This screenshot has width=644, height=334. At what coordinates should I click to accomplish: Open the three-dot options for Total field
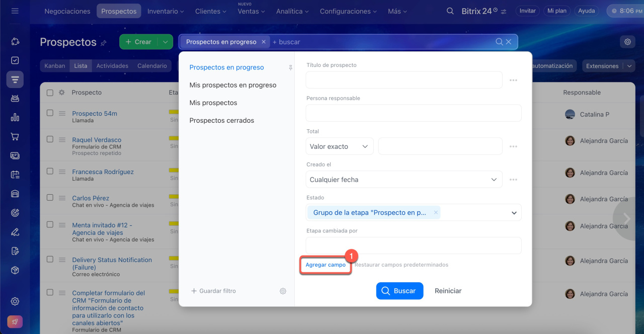513,146
